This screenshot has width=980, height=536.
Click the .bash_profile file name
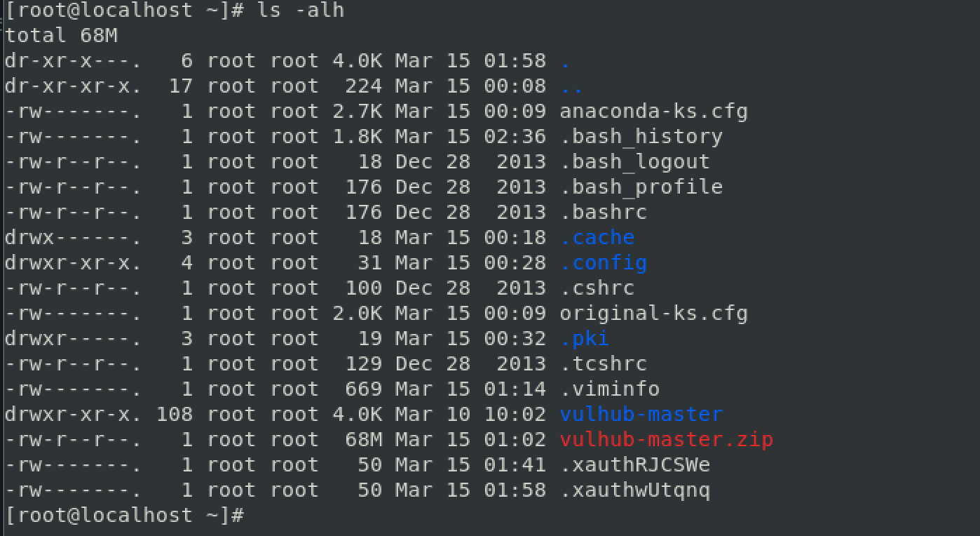pos(641,187)
